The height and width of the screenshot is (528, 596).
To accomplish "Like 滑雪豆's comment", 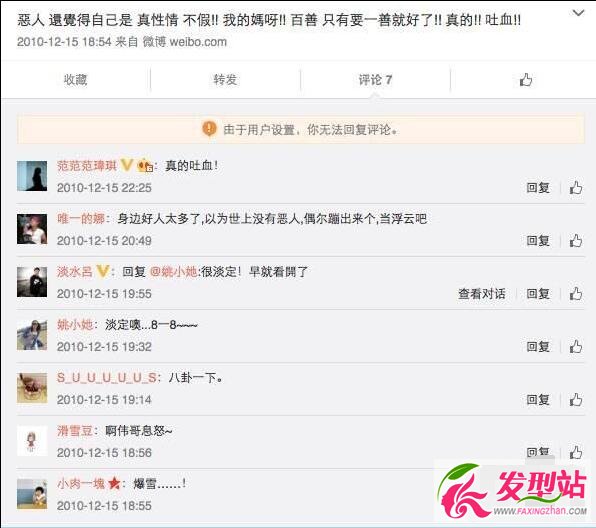I will [x=576, y=452].
